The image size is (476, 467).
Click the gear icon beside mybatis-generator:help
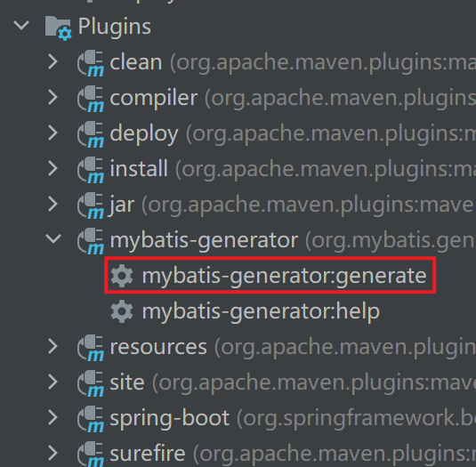[122, 311]
